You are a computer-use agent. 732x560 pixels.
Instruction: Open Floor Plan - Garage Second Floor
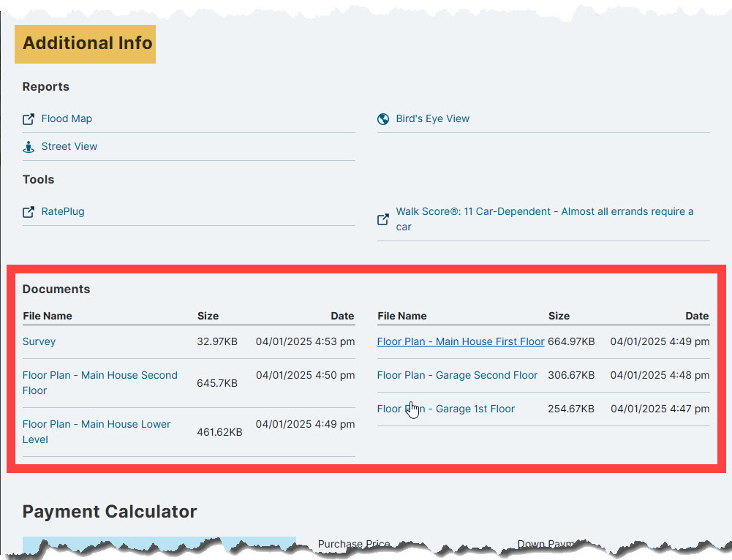(x=458, y=375)
